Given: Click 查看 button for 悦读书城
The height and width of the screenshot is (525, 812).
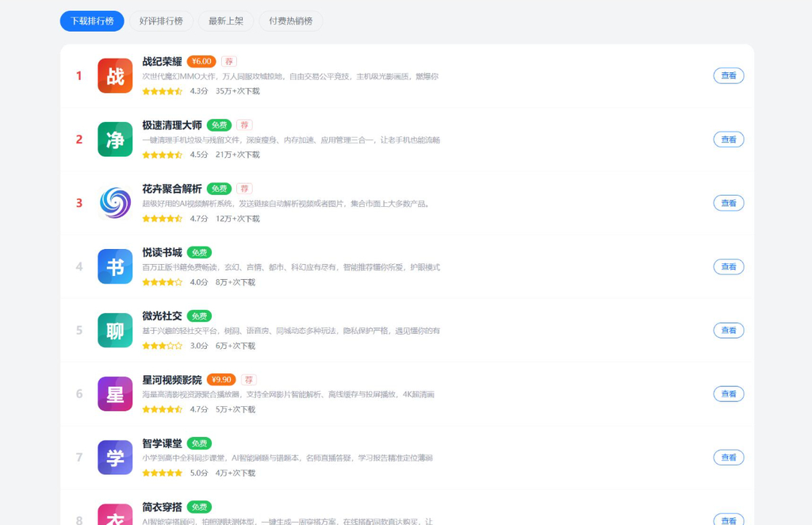Looking at the screenshot, I should 729,266.
